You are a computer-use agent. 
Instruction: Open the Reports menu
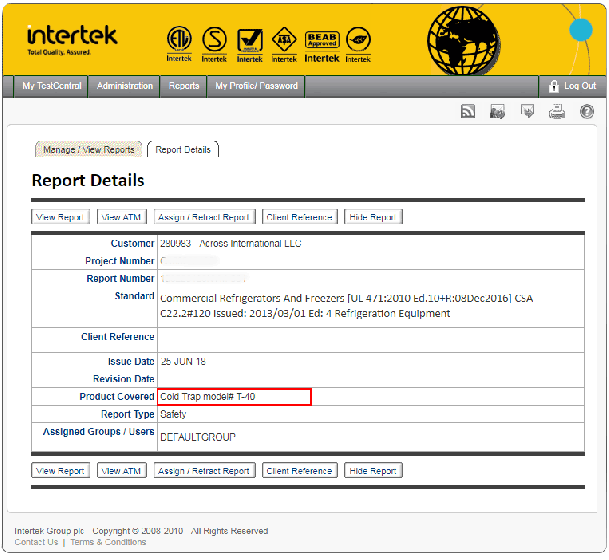click(x=184, y=86)
